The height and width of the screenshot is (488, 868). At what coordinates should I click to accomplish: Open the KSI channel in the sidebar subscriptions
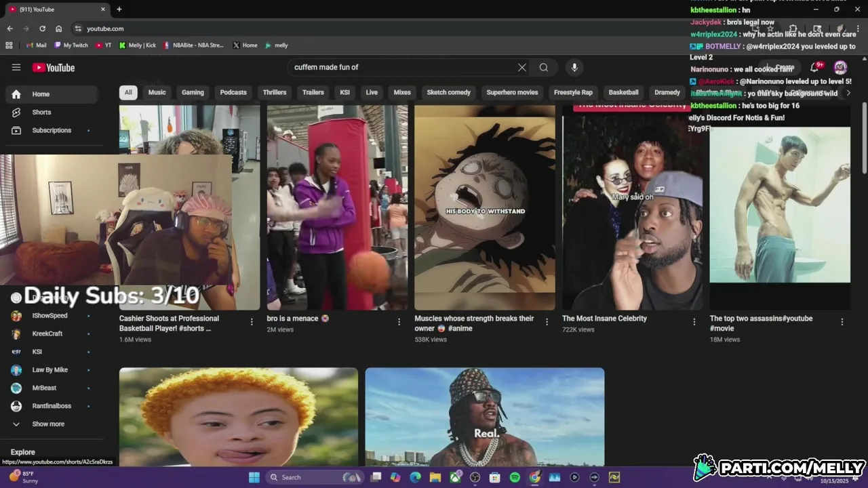[52, 352]
